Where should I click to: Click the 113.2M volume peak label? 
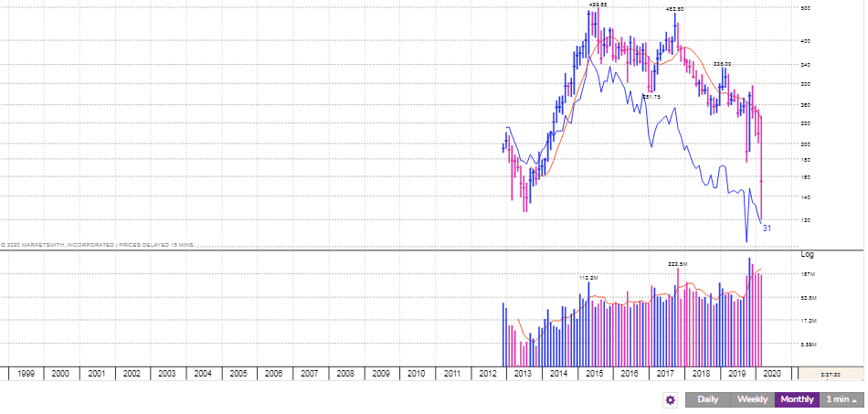tap(589, 277)
